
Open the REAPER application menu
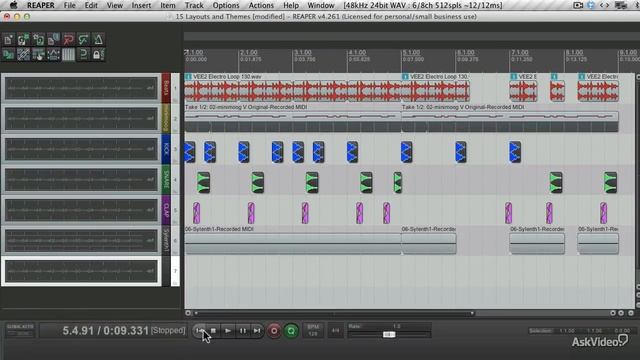pyautogui.click(x=40, y=5)
